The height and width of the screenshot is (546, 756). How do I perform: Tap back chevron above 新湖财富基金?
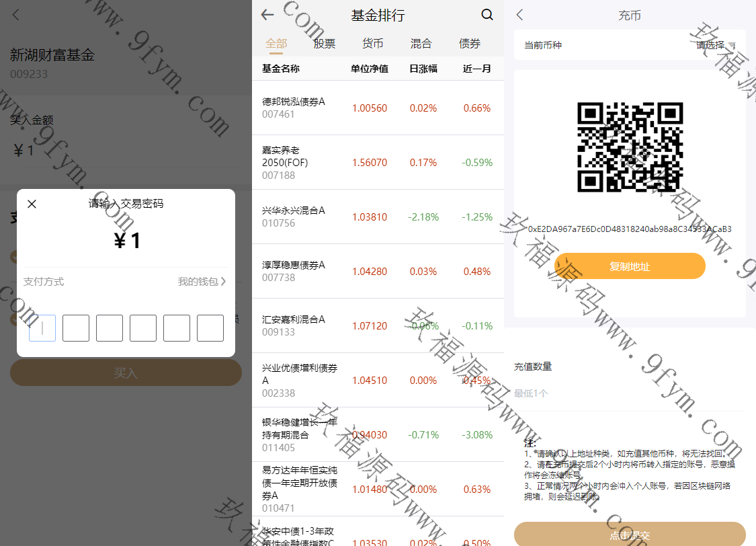click(x=16, y=15)
